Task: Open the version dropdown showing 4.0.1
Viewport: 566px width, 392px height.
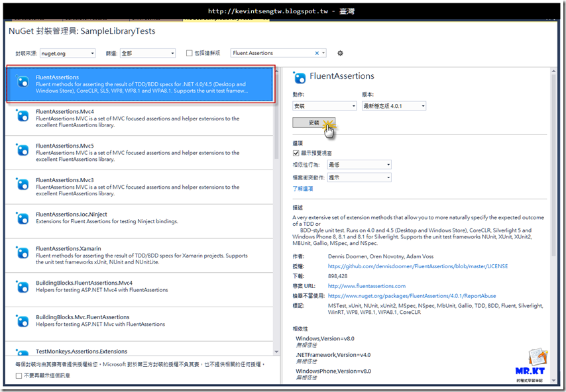Action: tap(394, 106)
